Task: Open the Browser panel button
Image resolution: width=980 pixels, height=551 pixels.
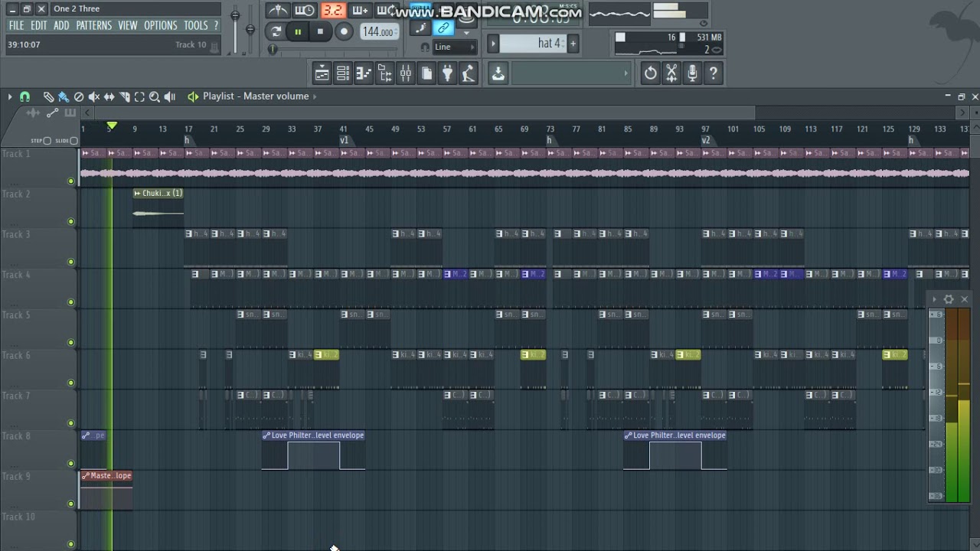Action: (385, 73)
